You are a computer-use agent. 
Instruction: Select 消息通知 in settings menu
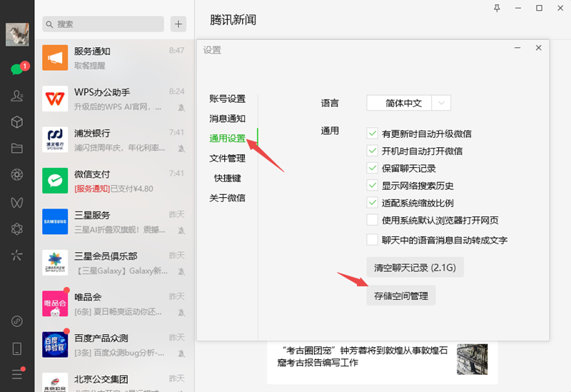click(227, 119)
